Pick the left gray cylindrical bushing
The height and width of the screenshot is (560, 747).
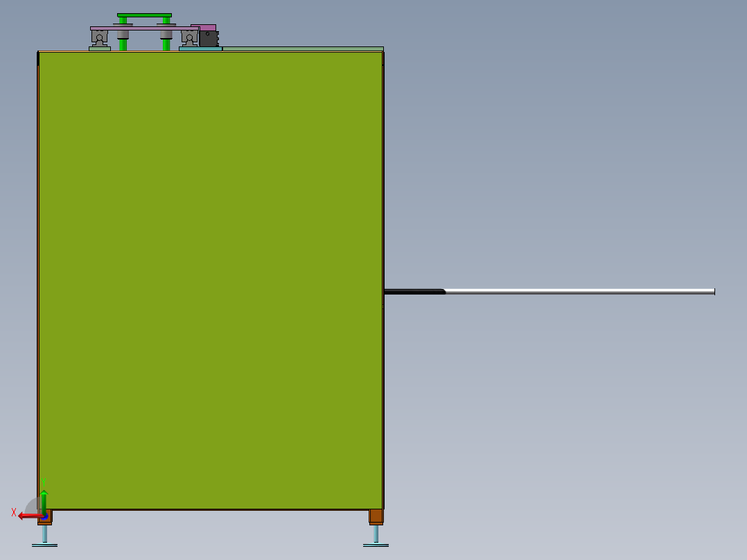[x=123, y=35]
